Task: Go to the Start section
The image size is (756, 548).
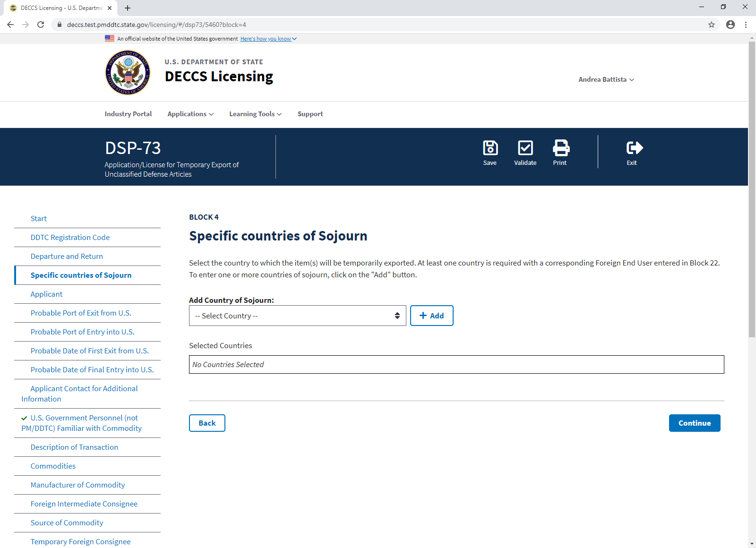Action: 39,219
